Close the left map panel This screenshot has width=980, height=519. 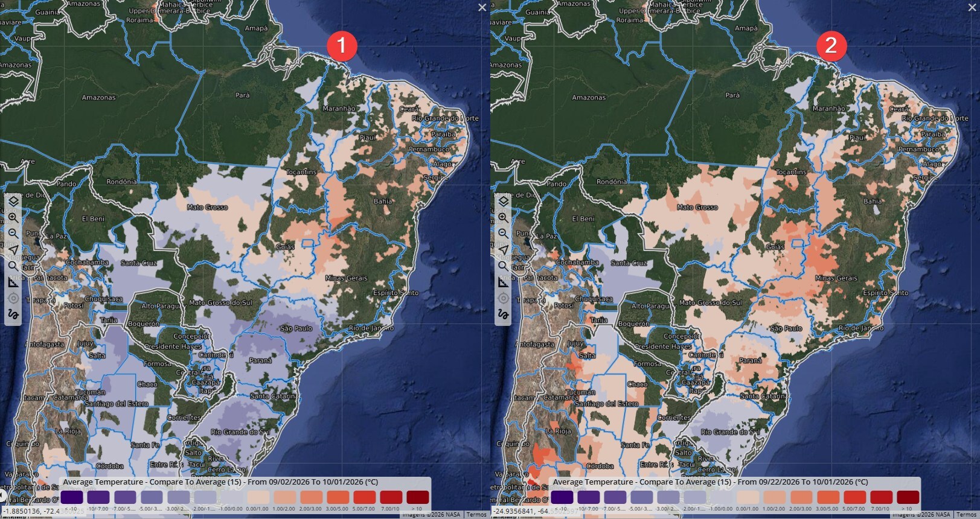tap(482, 7)
